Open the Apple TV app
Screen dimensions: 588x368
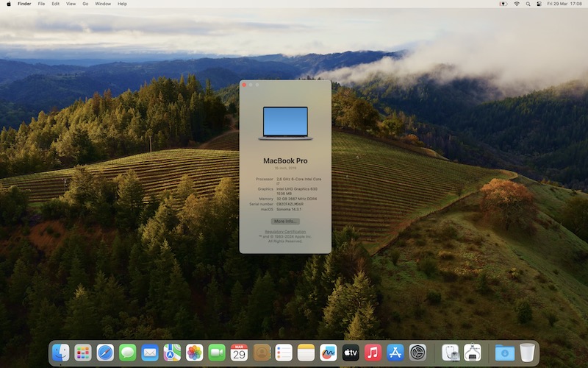pyautogui.click(x=351, y=353)
